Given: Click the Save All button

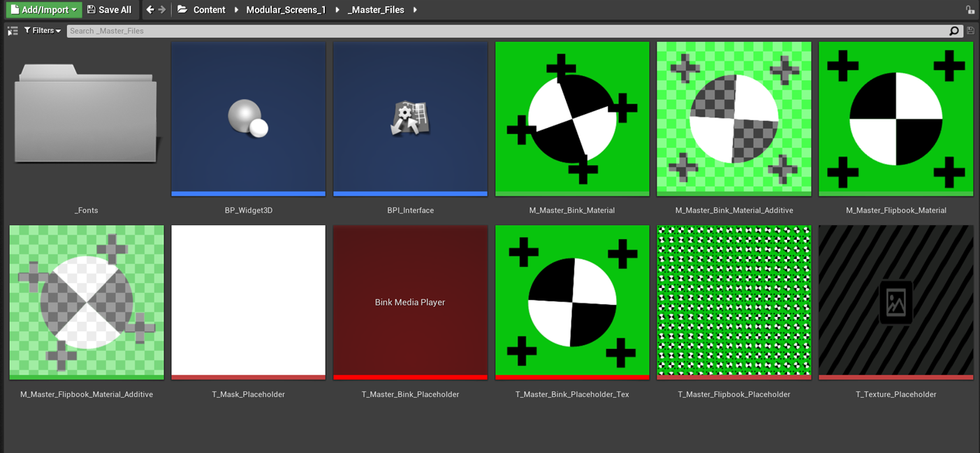Looking at the screenshot, I should point(109,10).
